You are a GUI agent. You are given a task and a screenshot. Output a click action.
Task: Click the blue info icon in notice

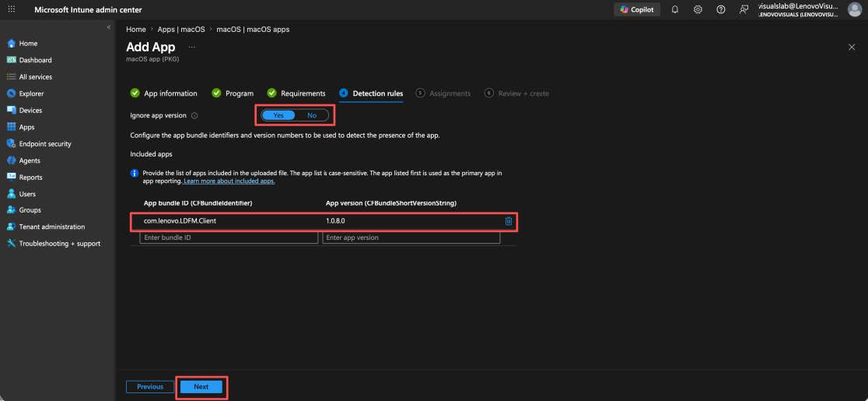[x=135, y=173]
